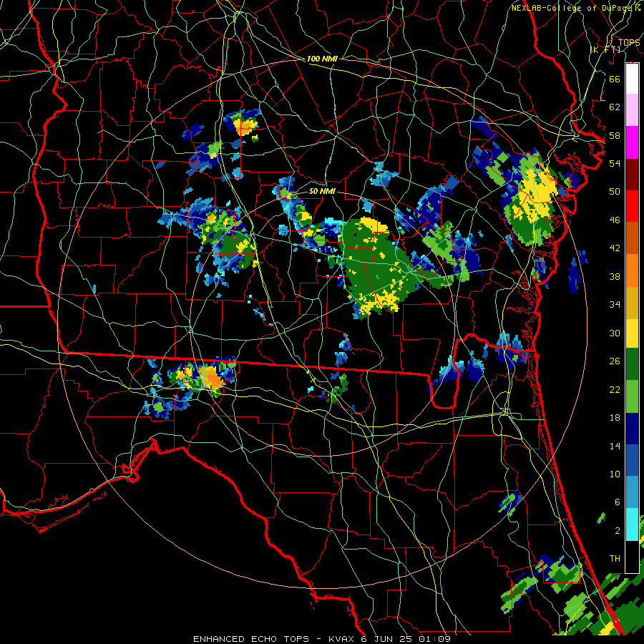
Task: Select the bright red legend swatch
Action: click(632, 206)
